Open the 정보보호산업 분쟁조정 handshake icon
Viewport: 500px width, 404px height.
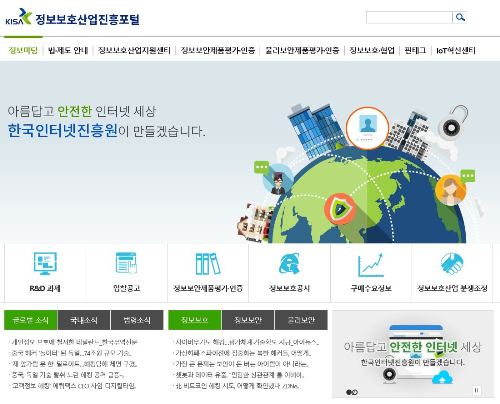tap(452, 263)
